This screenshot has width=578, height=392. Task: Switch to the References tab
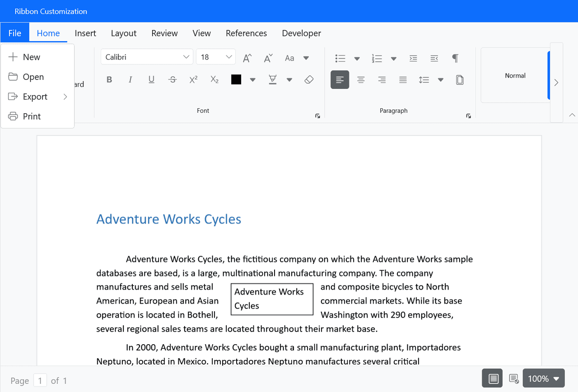click(x=246, y=33)
